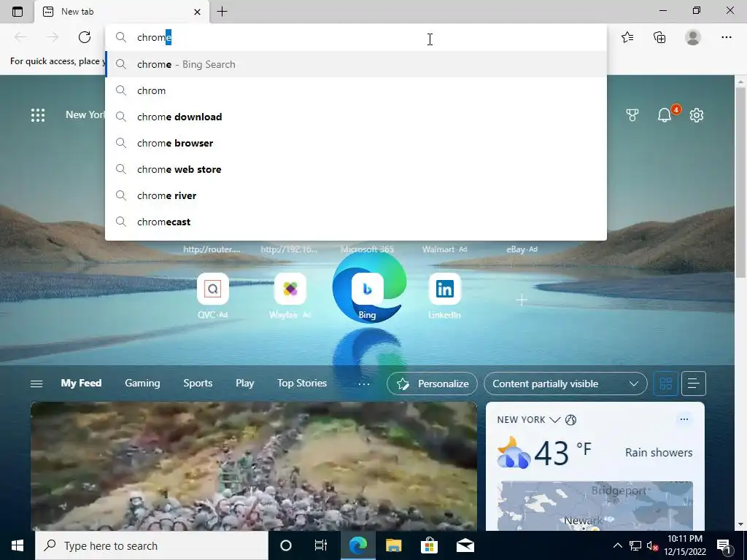Open the eBay Ad quick link label
This screenshot has width=747, height=560.
coord(522,249)
